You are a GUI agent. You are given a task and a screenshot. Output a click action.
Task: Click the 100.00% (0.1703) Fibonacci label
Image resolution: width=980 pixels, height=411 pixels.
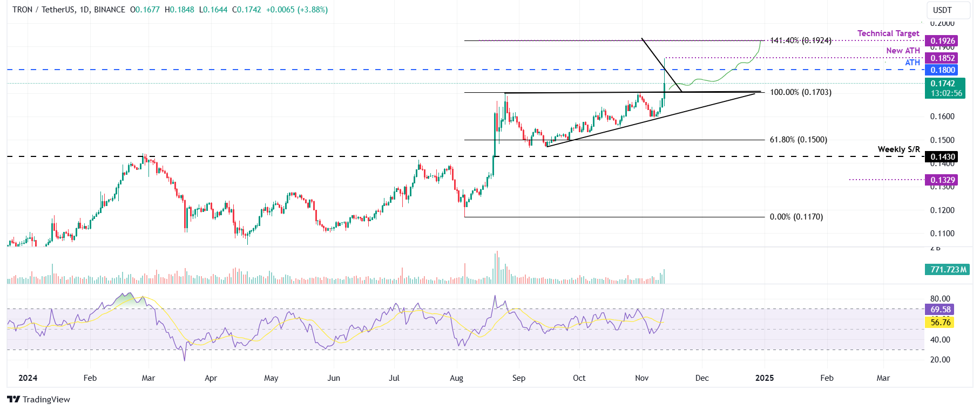[801, 92]
